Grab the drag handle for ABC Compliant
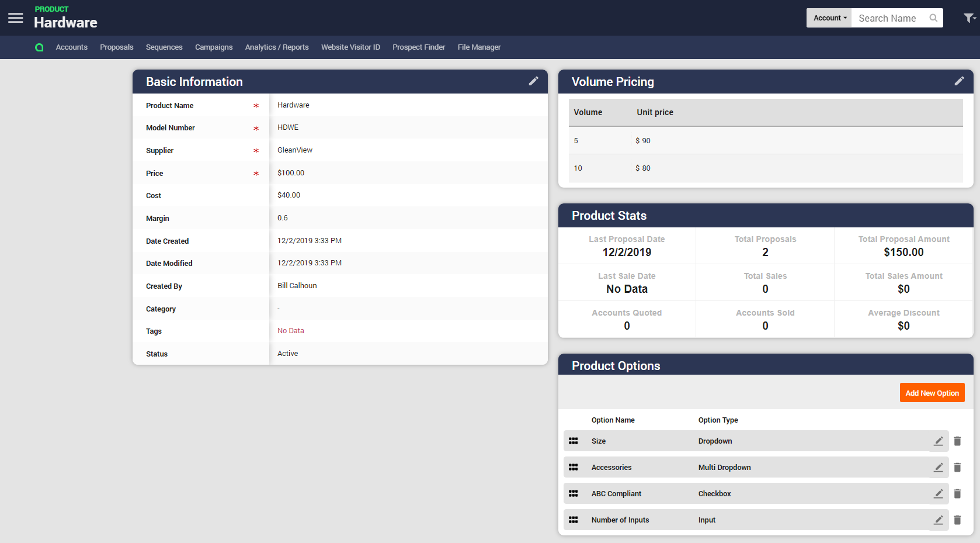 (574, 493)
